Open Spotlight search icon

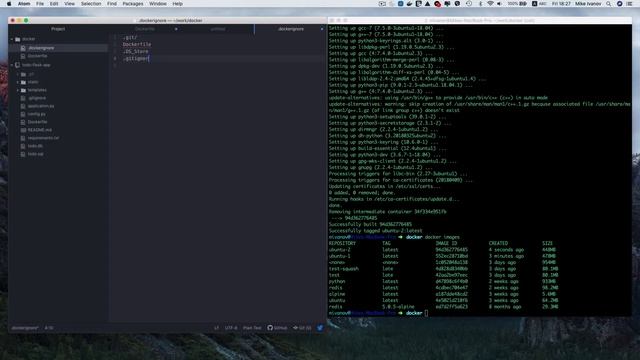tap(609, 4)
